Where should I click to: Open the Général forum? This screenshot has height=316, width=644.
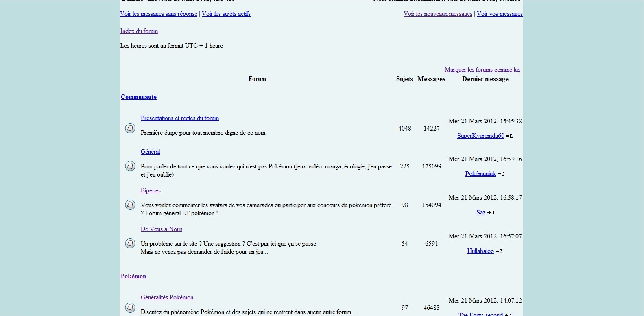150,152
